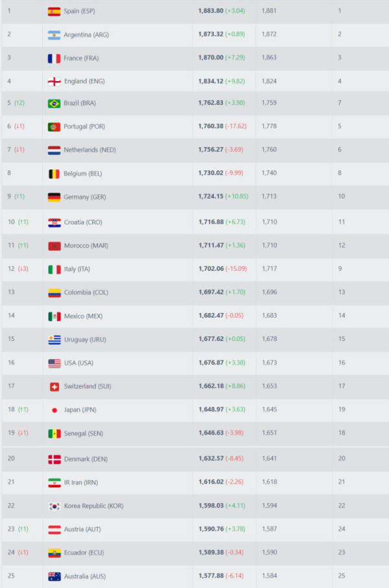The width and height of the screenshot is (389, 588).
Task: Open the England (ENG) team link
Action: [84, 81]
